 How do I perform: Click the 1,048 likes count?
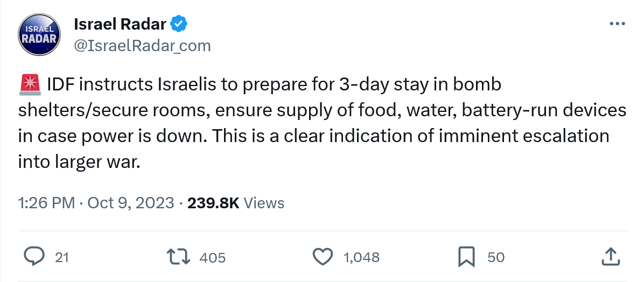361,257
